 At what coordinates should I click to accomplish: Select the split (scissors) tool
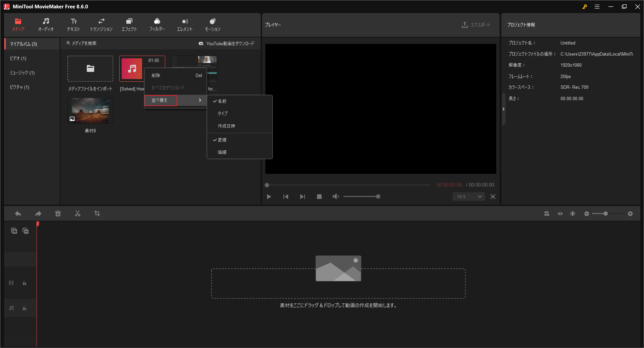pyautogui.click(x=78, y=213)
